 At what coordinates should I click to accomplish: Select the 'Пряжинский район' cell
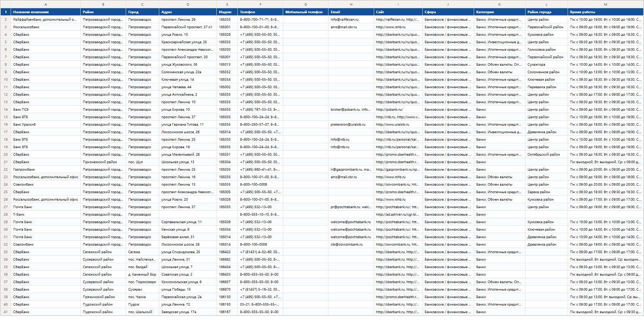(103, 297)
